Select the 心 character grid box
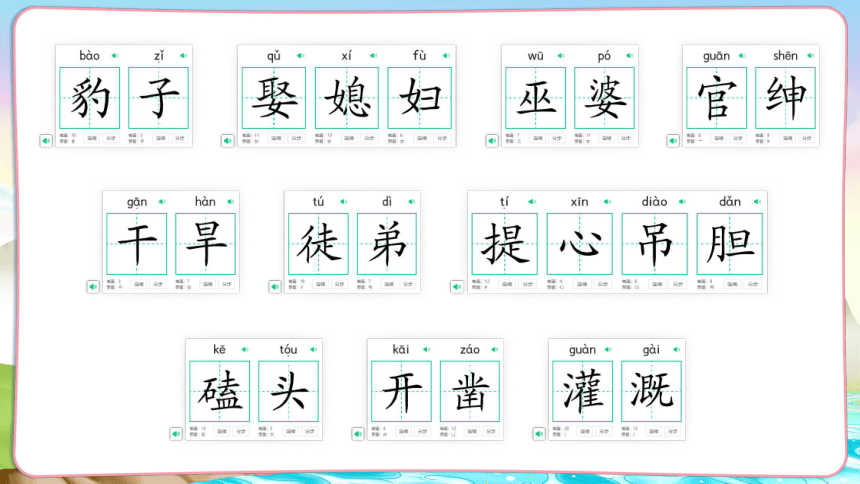860x484 pixels. tap(579, 244)
